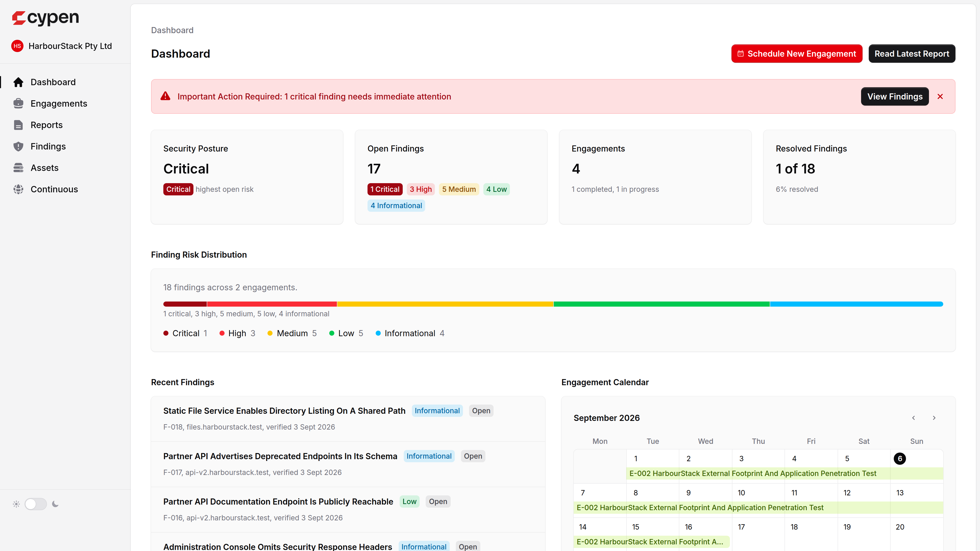The width and height of the screenshot is (980, 551).
Task: Click the Engagements summary card
Action: (x=655, y=177)
